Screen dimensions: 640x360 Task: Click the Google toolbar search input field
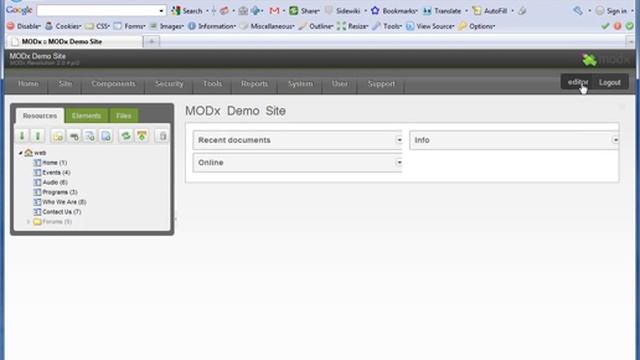(x=97, y=11)
